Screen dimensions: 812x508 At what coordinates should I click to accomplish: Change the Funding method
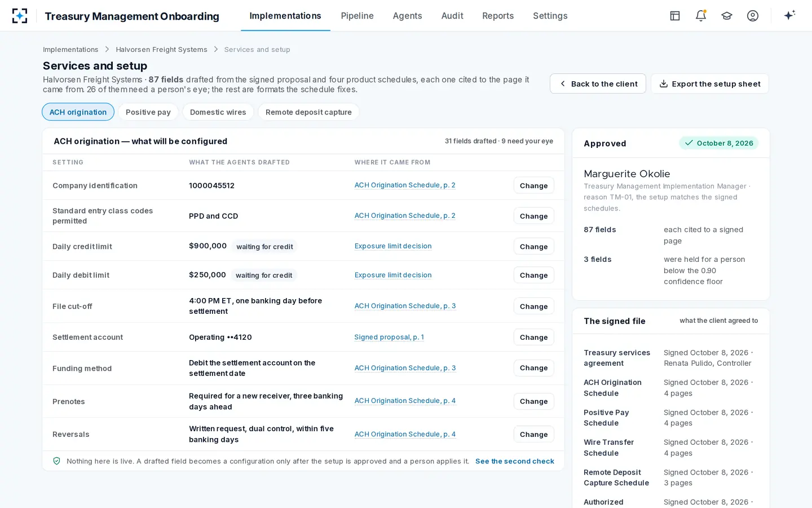533,367
